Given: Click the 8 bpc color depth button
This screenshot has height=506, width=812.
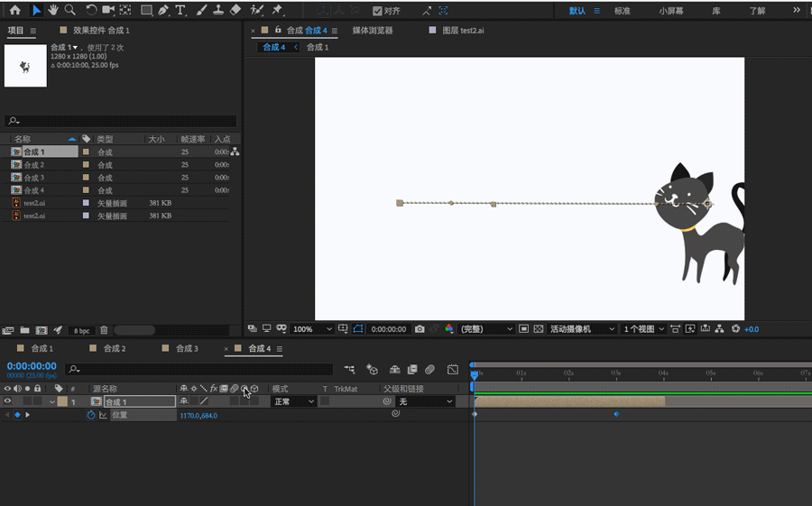Looking at the screenshot, I should pos(81,330).
